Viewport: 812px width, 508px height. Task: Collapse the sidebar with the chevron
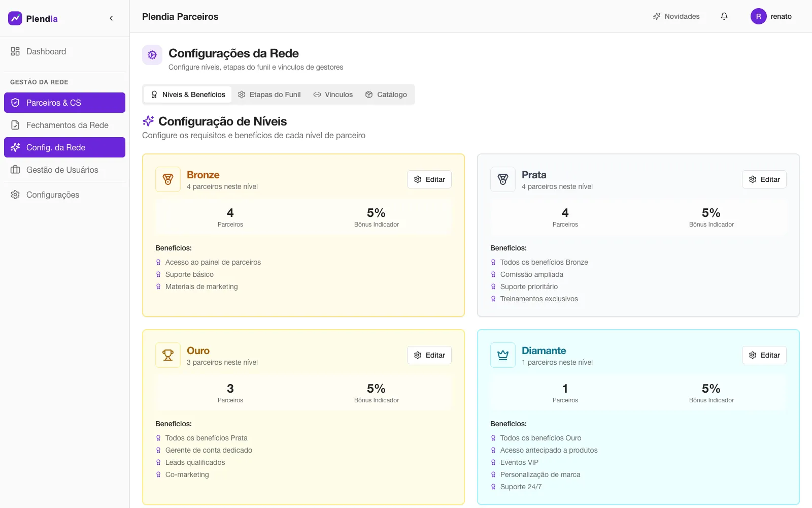pos(111,18)
